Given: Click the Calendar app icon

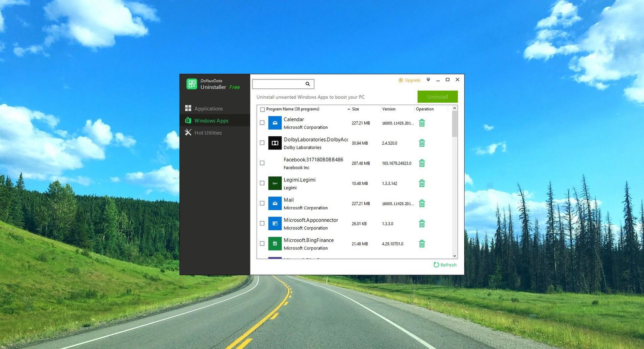Looking at the screenshot, I should (275, 123).
